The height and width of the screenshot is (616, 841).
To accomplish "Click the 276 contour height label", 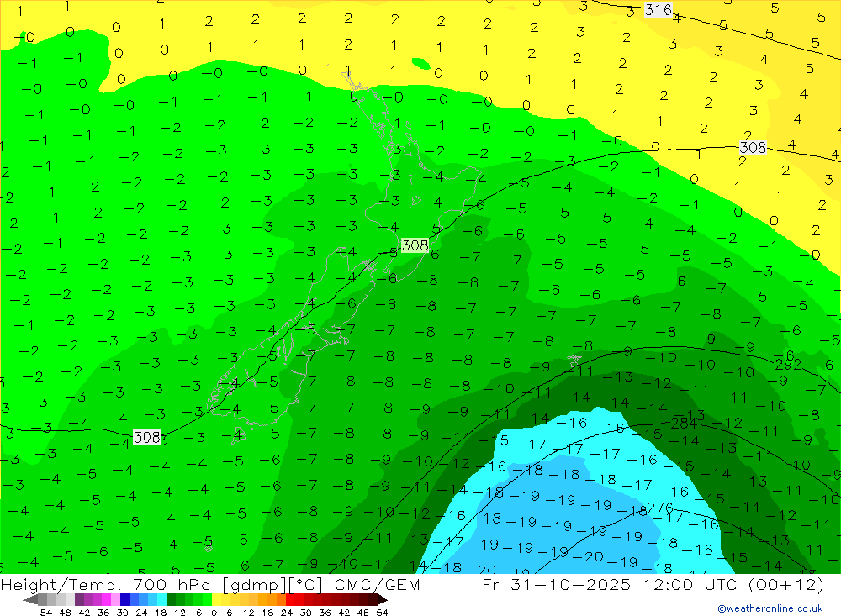I will click(659, 508).
